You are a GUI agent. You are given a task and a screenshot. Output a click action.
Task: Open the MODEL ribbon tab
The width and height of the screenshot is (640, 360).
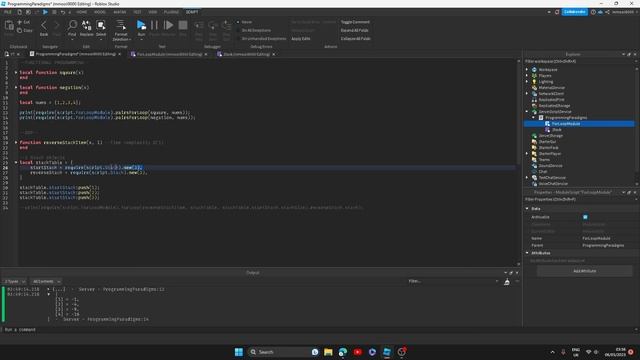pyautogui.click(x=100, y=12)
